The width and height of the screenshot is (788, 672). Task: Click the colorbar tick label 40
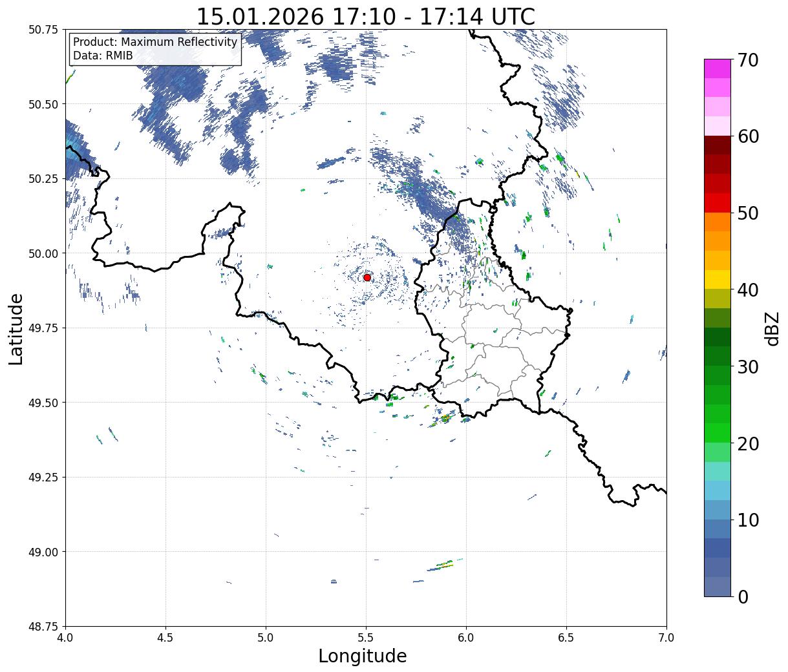[749, 290]
